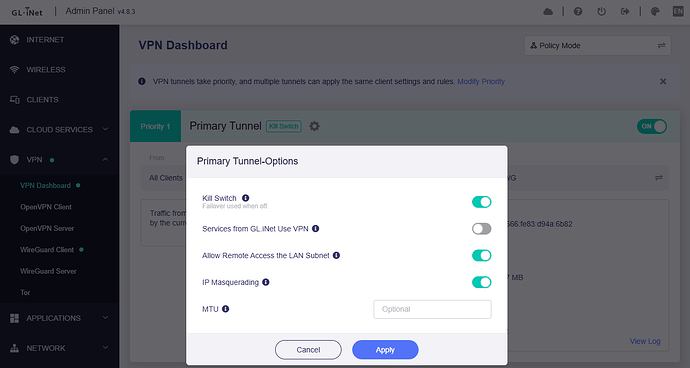Image resolution: width=690 pixels, height=368 pixels.
Task: Click the Apply button
Action: point(385,350)
